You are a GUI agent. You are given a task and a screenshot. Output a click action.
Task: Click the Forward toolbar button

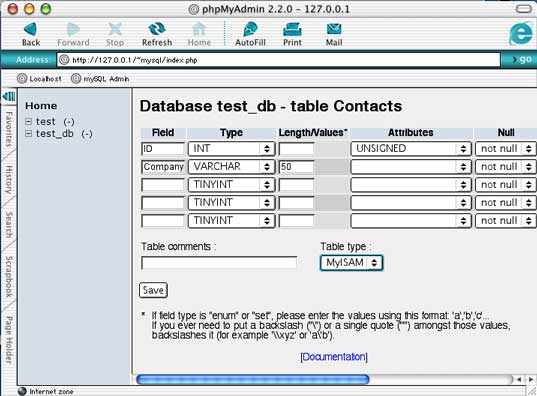[73, 34]
